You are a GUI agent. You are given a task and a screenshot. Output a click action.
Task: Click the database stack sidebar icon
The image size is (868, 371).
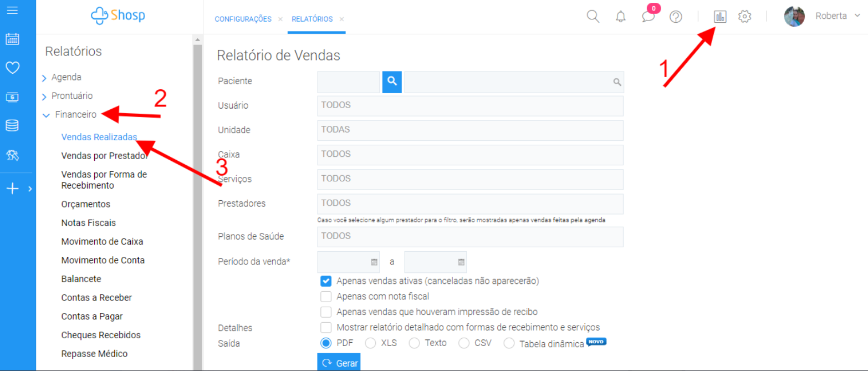pyautogui.click(x=12, y=126)
